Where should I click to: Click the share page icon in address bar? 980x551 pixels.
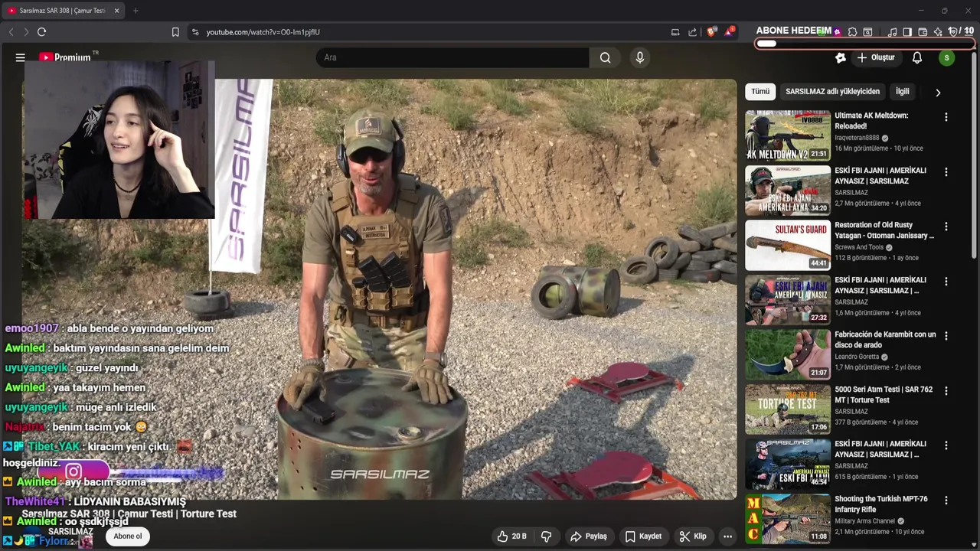[x=693, y=32]
